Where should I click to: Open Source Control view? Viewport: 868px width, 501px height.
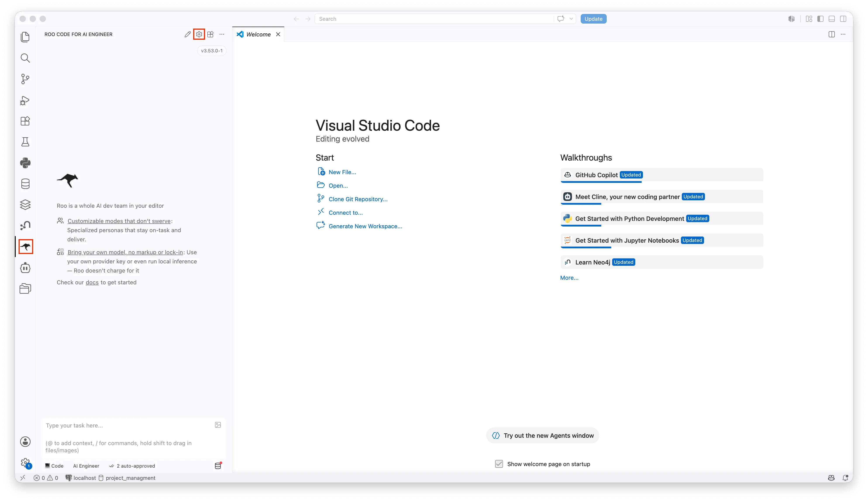[x=25, y=79]
